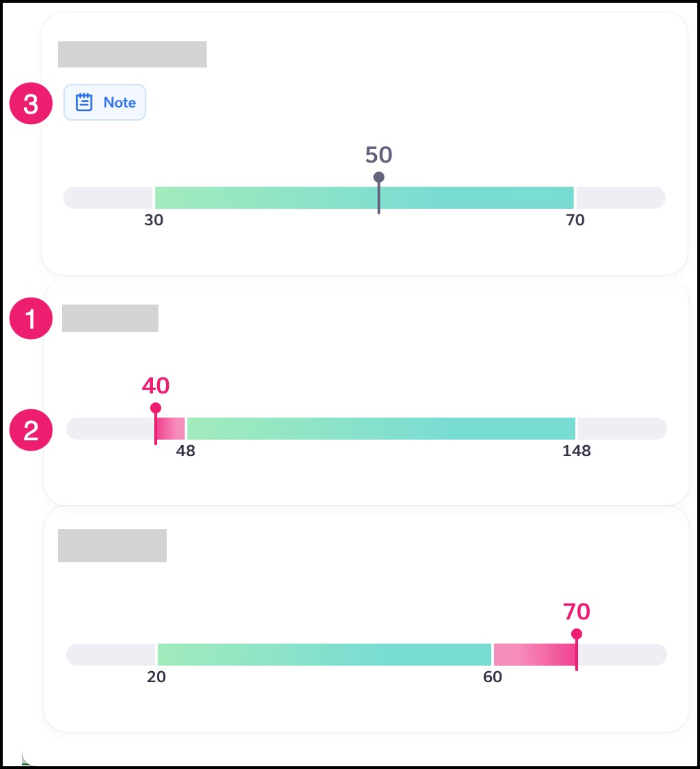This screenshot has height=769, width=700.
Task: Click the pink out-of-range segment below 48
Action: (170, 429)
